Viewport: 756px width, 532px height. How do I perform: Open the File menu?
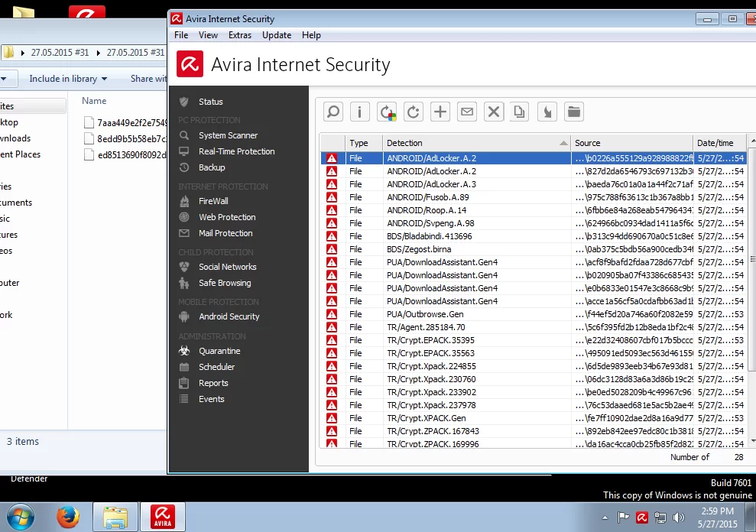[x=181, y=35]
